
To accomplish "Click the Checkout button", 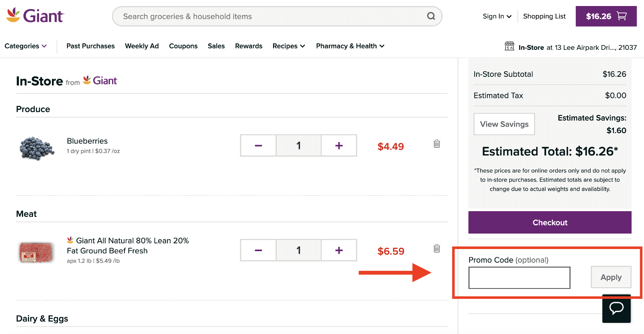I will coord(550,222).
